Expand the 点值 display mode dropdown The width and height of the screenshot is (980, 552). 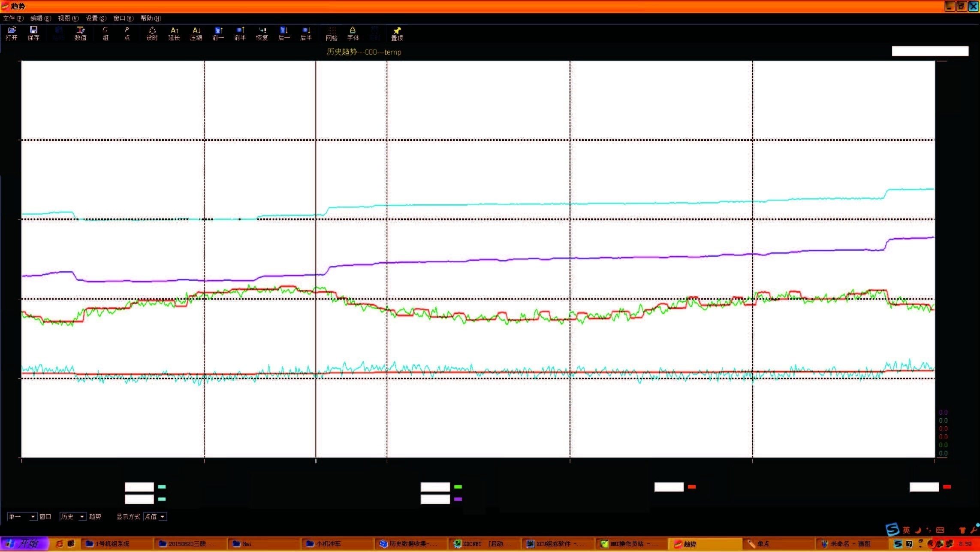pyautogui.click(x=163, y=517)
